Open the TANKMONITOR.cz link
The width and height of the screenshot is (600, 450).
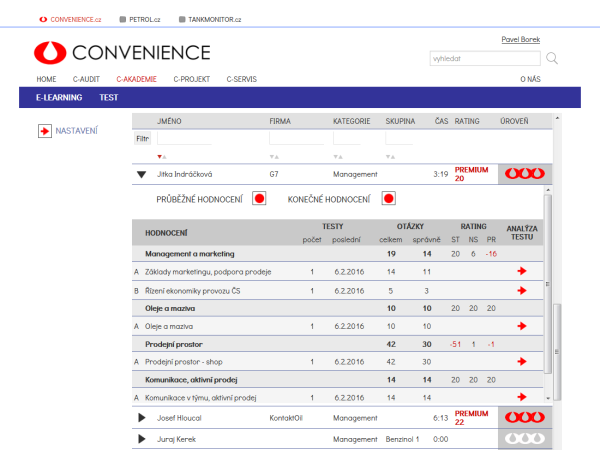(215, 20)
